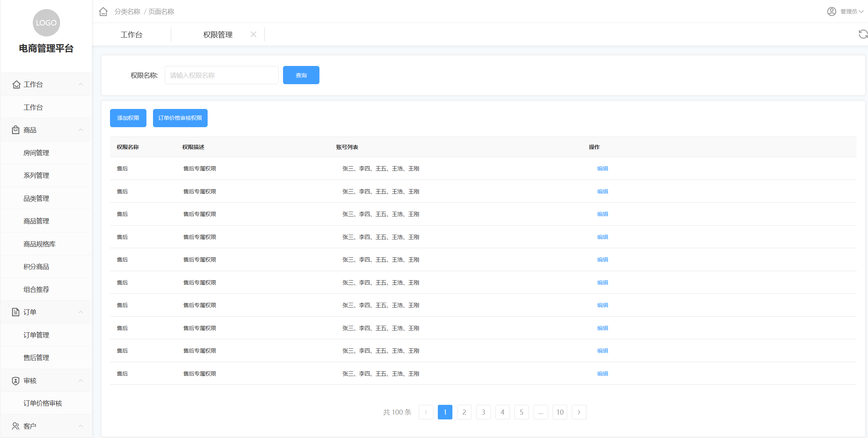Open 售后管理 in sidebar
The height and width of the screenshot is (438, 868).
click(46, 358)
